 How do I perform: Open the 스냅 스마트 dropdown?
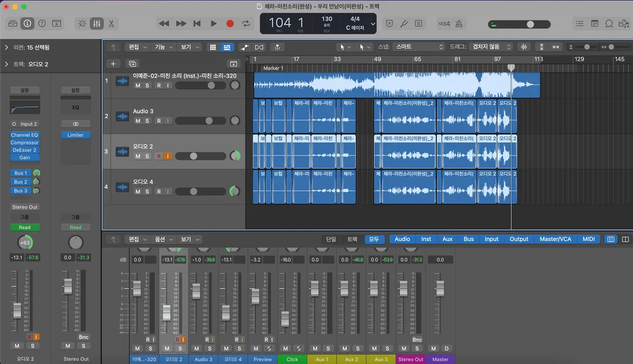coord(419,47)
